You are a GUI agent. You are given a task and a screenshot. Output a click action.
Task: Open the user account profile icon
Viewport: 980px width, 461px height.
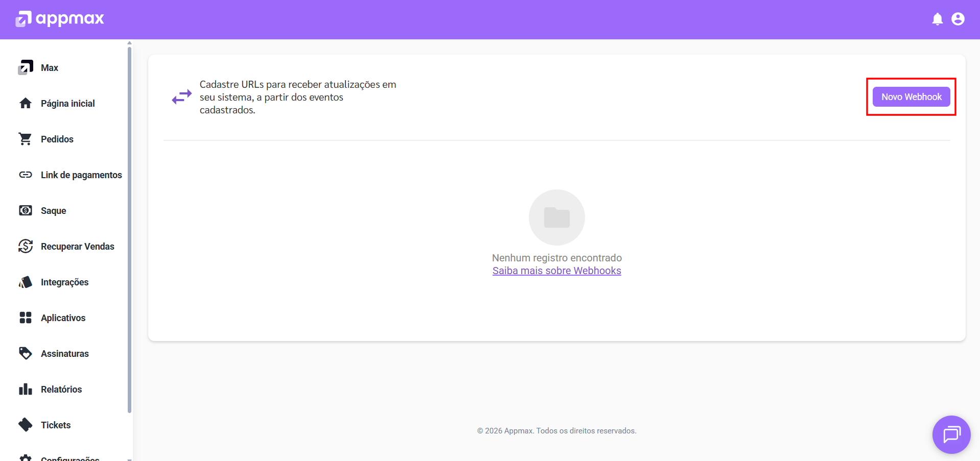(x=958, y=19)
